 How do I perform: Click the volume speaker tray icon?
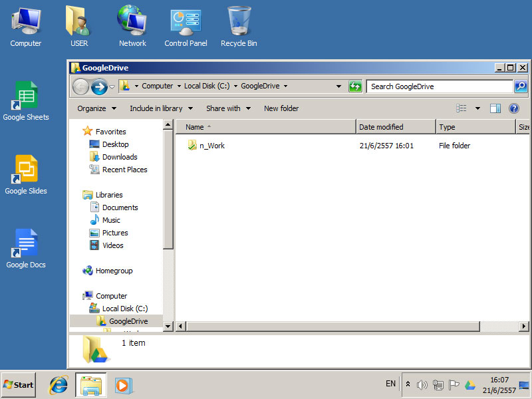point(422,385)
